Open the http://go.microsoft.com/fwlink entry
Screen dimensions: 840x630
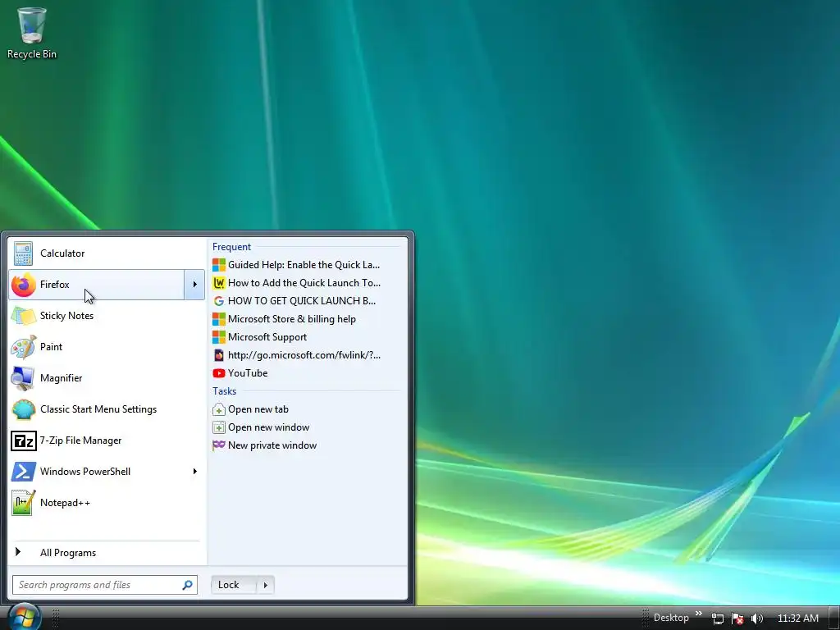[304, 355]
